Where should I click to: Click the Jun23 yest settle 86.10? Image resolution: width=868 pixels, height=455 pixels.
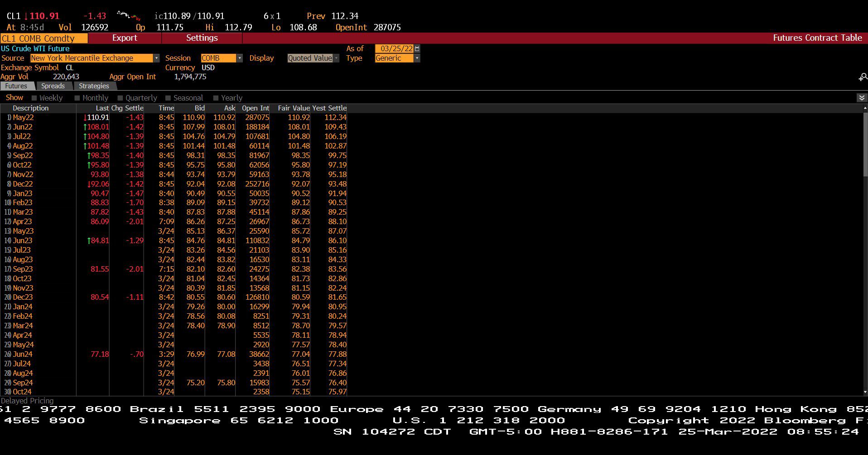[x=337, y=240]
